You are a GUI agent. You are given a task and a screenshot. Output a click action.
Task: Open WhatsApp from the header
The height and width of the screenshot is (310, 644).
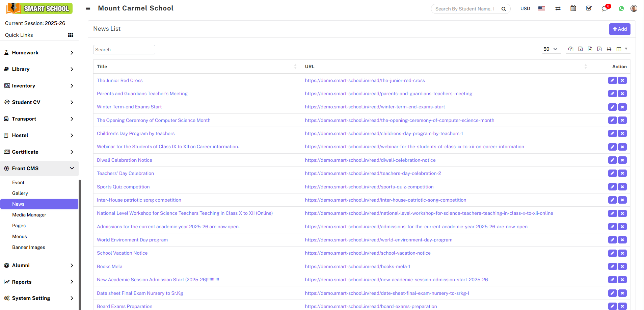coord(621,8)
